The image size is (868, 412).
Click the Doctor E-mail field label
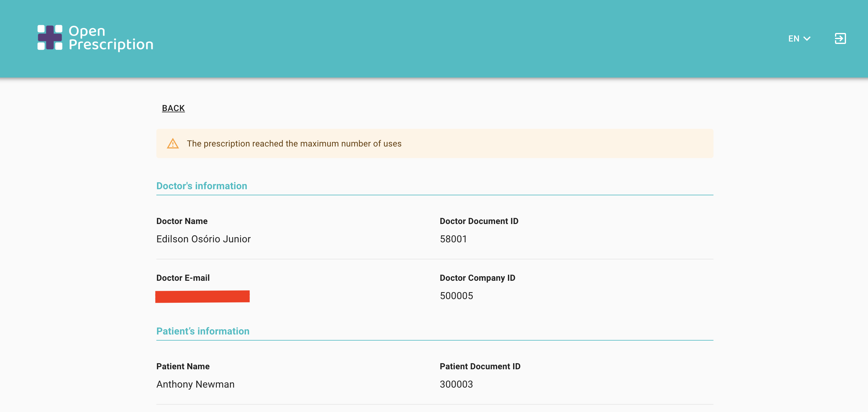pos(183,278)
